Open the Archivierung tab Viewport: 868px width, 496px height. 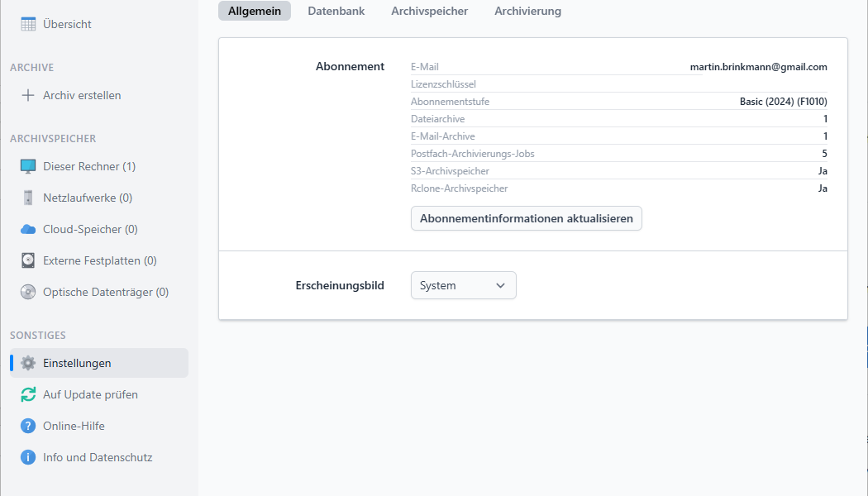click(x=527, y=11)
